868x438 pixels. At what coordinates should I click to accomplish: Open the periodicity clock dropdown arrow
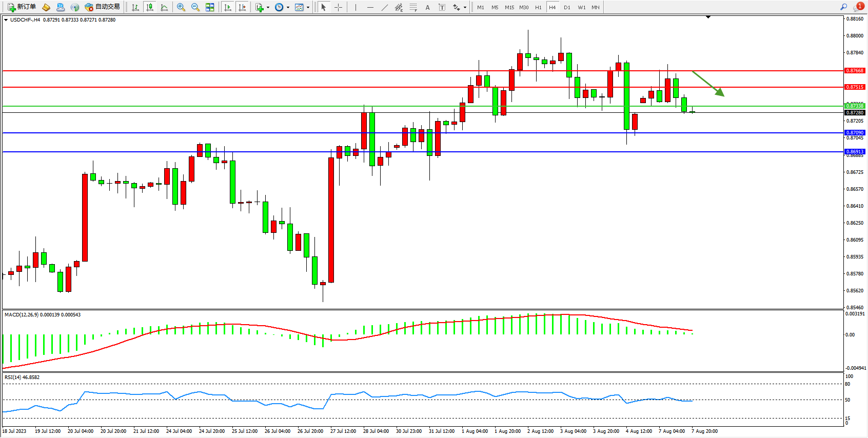288,8
